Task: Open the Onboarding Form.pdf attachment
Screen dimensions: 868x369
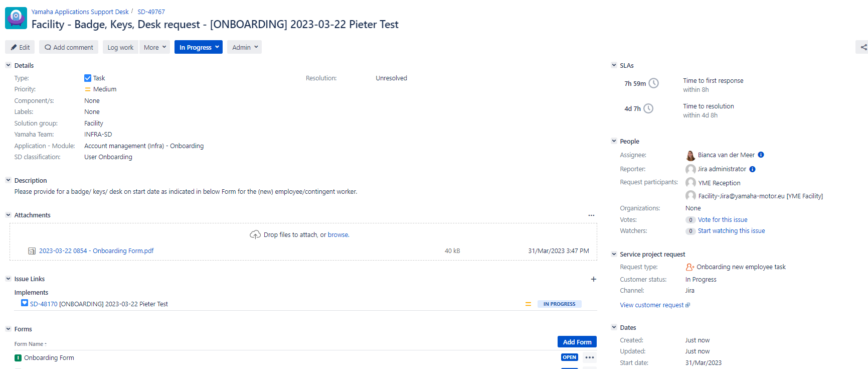Action: coord(96,251)
